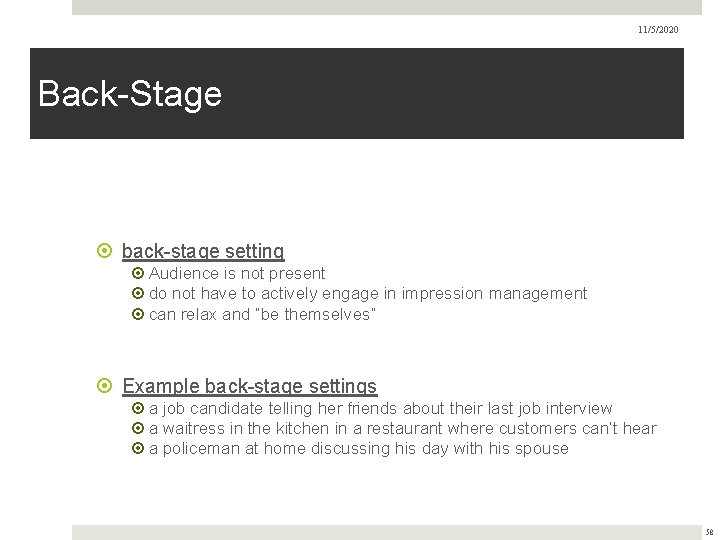Select the "Back-Stage" slide title
Screen dimensions: 720x540
coord(130,94)
